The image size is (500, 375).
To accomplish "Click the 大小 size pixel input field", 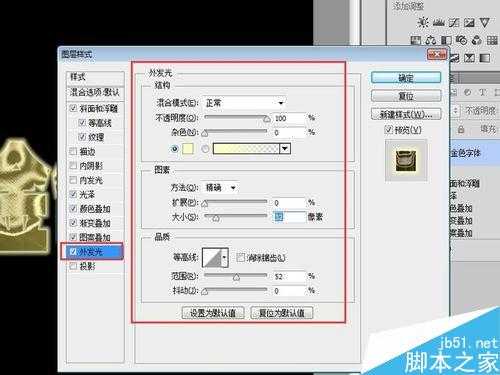I will coord(289,217).
